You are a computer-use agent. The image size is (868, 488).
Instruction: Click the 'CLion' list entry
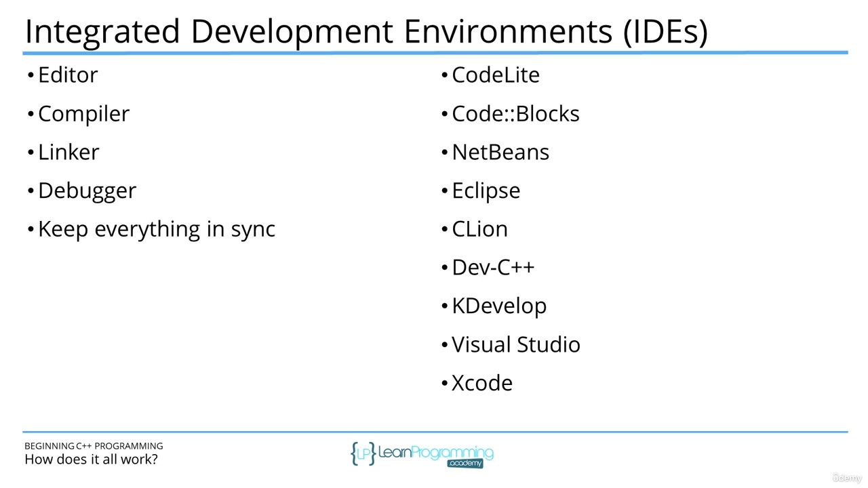click(x=479, y=229)
